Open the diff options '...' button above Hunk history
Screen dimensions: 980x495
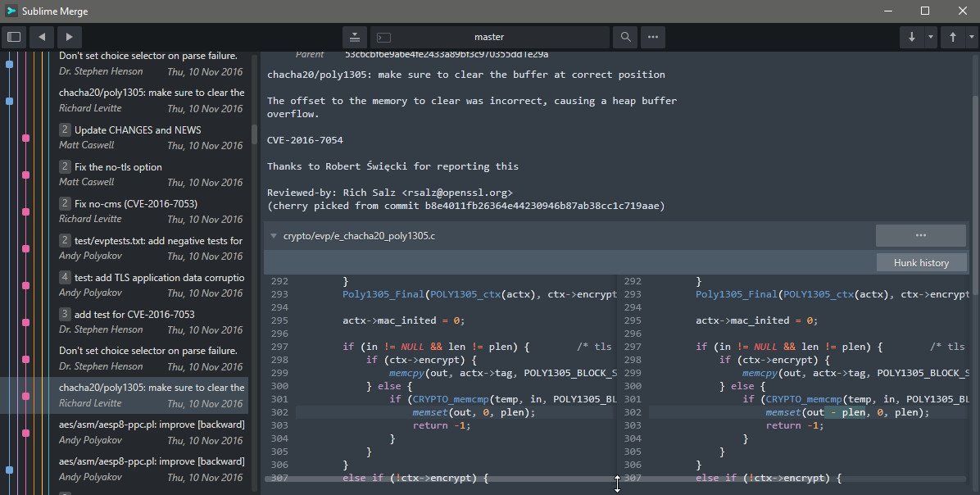(x=921, y=235)
